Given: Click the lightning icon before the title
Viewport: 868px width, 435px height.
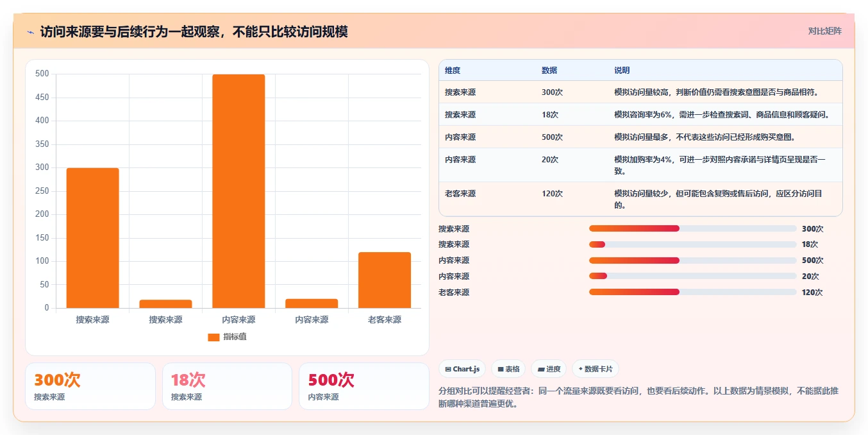Looking at the screenshot, I should click(30, 32).
